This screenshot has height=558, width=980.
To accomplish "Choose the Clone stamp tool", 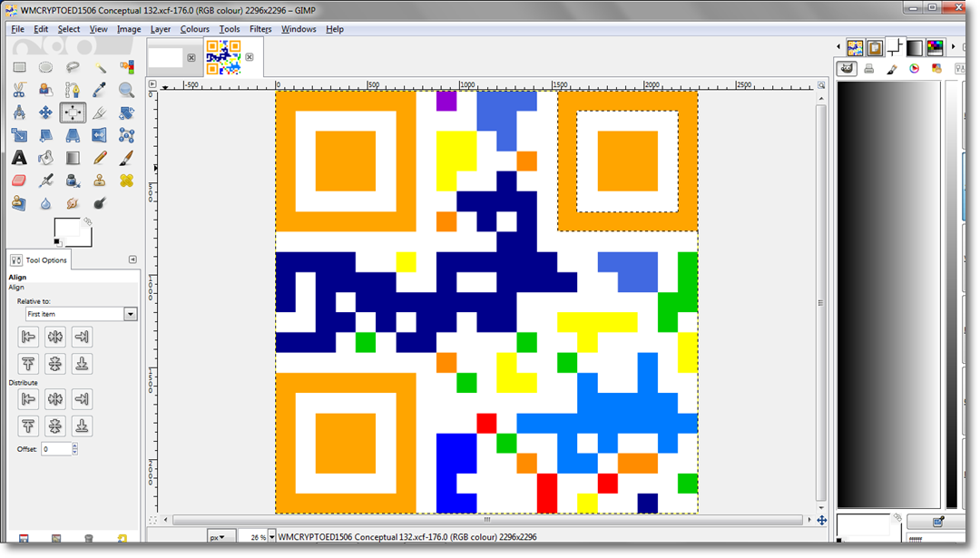I will (100, 181).
